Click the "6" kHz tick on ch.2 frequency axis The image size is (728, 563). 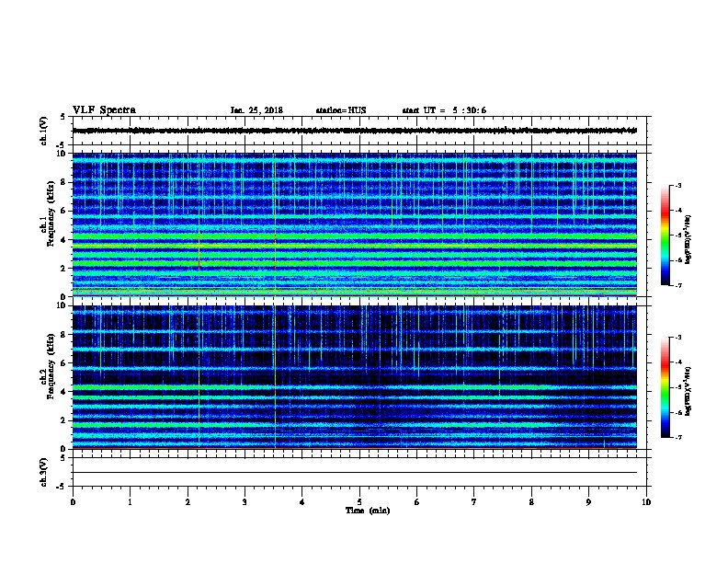pyautogui.click(x=64, y=363)
